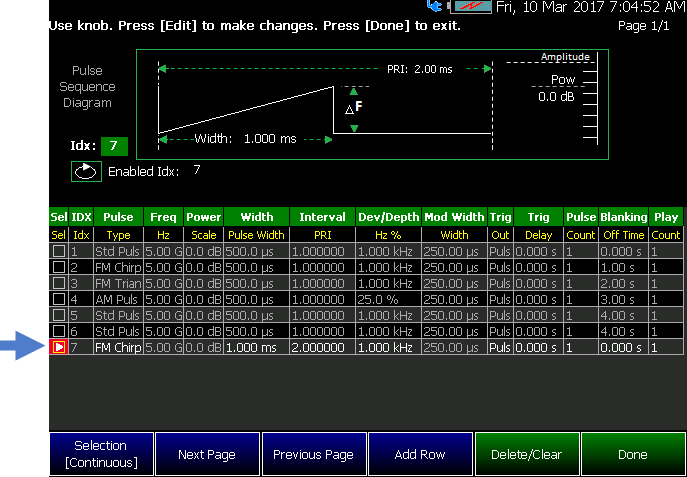Click the Previous Page softkey

coord(314,455)
